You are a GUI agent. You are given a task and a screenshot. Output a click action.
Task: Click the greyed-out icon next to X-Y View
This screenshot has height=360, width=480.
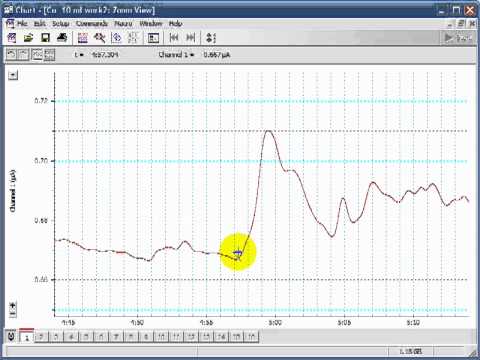(133, 38)
